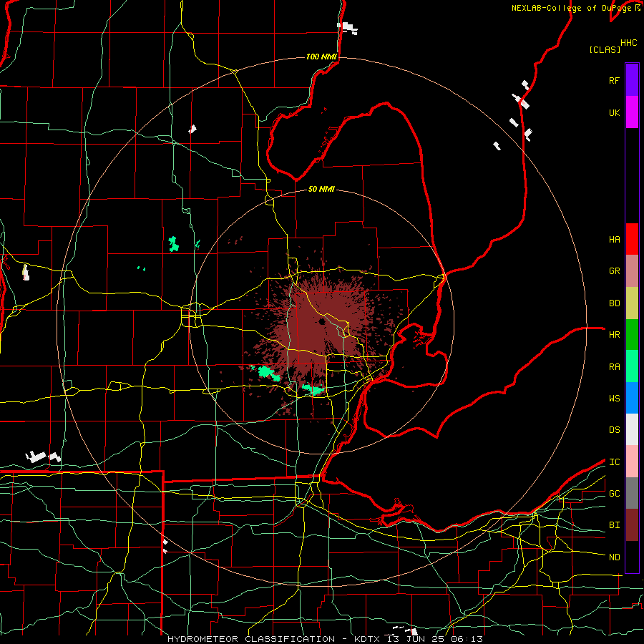Pick the light green RA legend swatch
The height and width of the screenshot is (644, 644).
click(x=632, y=366)
